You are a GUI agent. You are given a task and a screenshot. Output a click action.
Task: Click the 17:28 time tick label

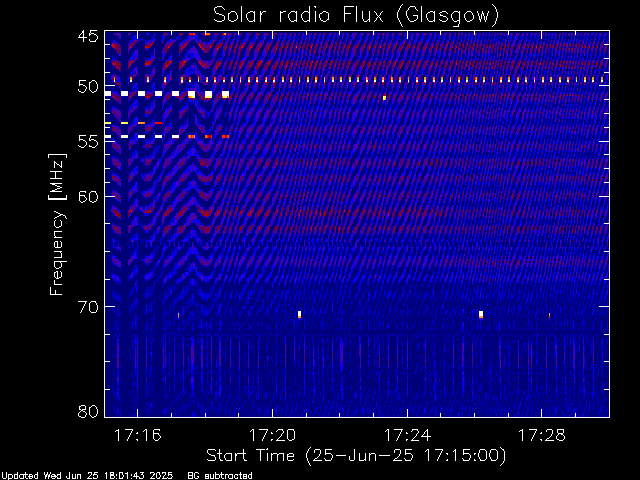542,435
